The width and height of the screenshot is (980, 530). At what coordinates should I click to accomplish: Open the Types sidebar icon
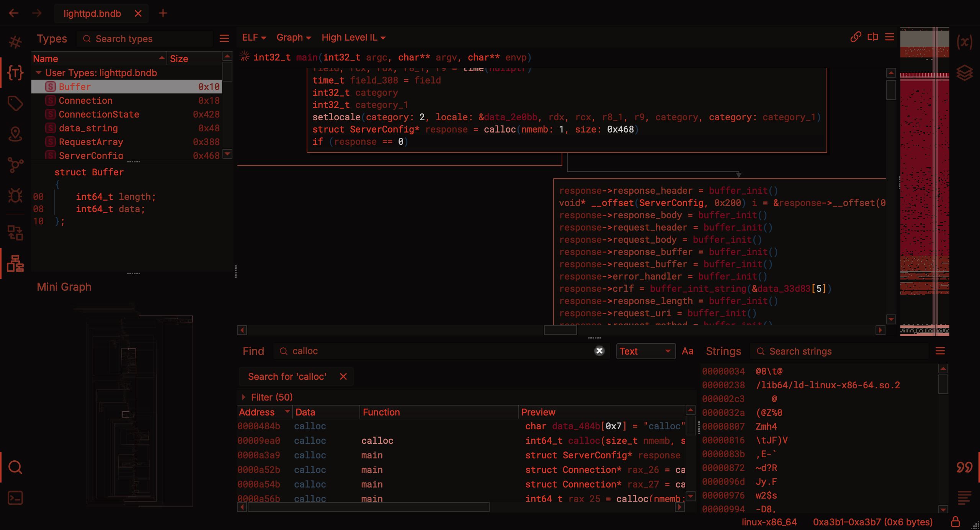tap(15, 73)
